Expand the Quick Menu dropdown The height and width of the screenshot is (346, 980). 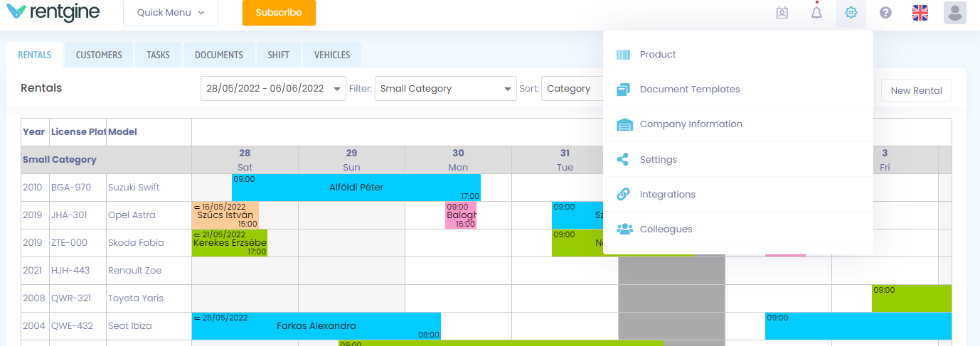coord(171,13)
